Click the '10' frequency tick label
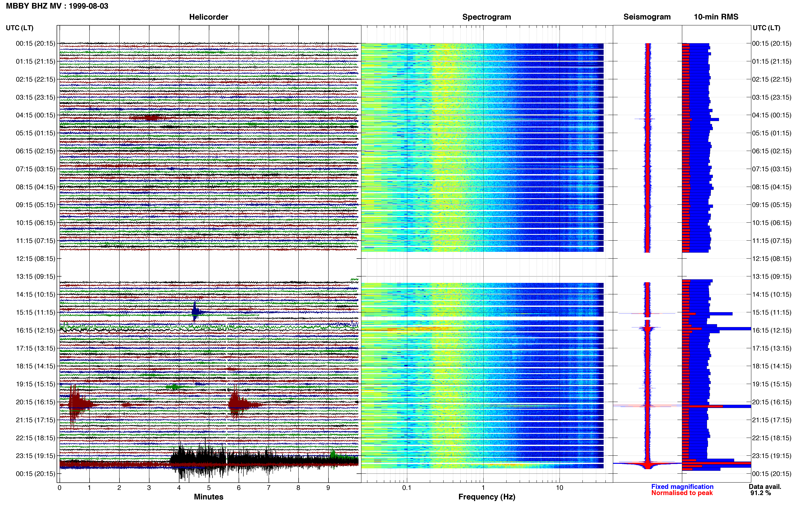Viewport: 812px width, 508px height. coord(559,488)
